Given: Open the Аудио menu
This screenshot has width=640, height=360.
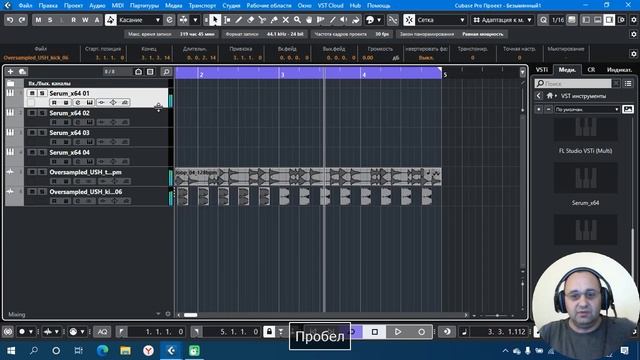Looking at the screenshot, I should click(x=97, y=5).
